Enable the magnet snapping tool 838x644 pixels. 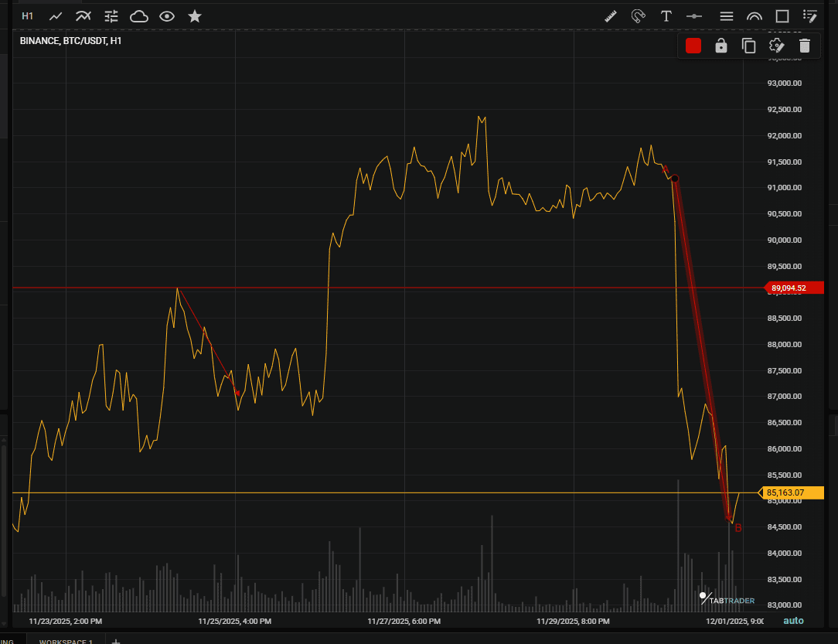[638, 15]
